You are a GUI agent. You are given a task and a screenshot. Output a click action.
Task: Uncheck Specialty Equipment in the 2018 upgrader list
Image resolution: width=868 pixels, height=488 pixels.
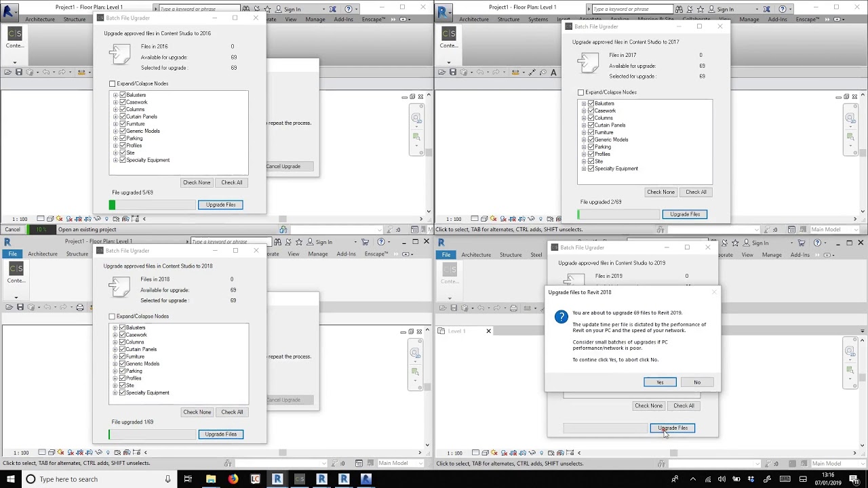[123, 393]
